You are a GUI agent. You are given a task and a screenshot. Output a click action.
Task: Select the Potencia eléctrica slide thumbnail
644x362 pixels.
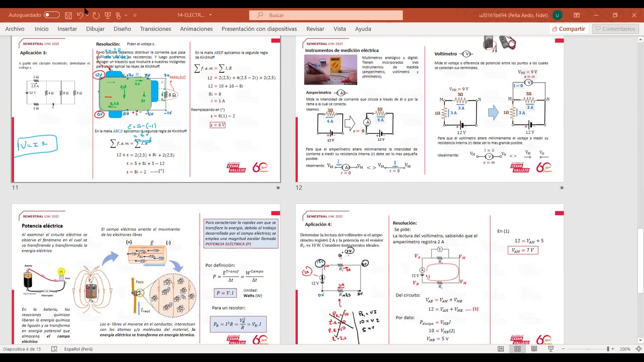(146, 275)
